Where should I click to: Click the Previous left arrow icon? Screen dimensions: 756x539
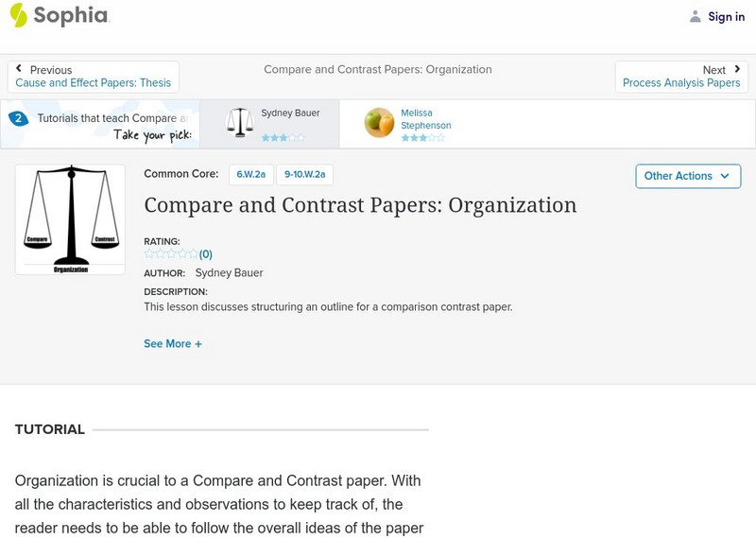(19, 69)
